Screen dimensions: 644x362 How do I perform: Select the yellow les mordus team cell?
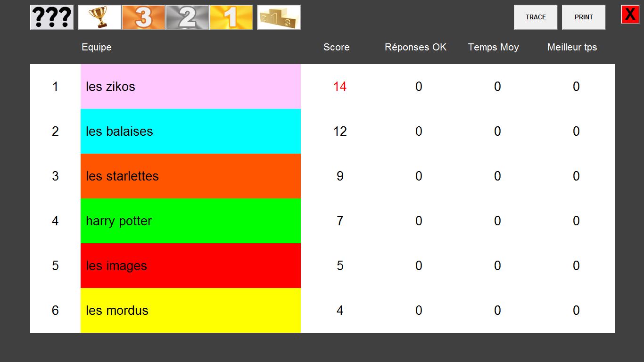pos(190,311)
